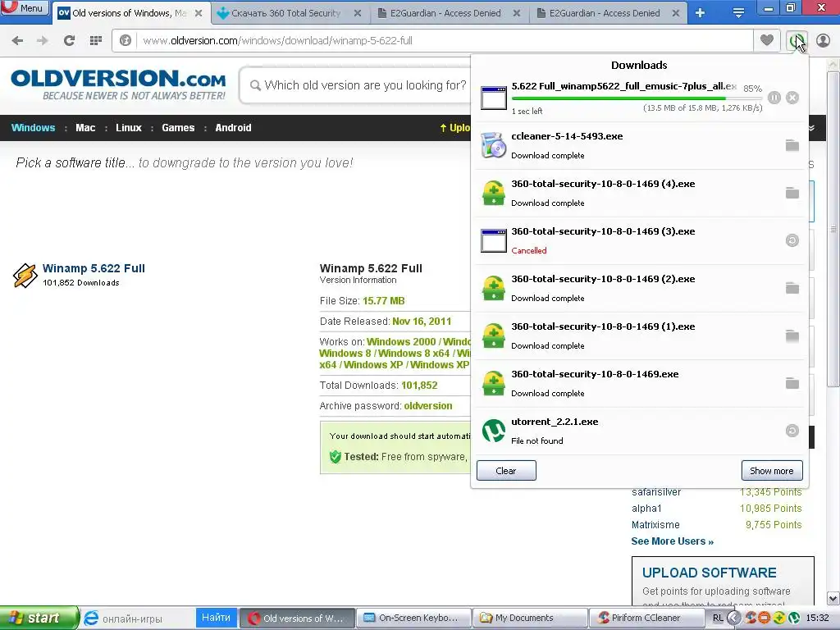Click the URL address field
The width and height of the screenshot is (840, 630).
[x=445, y=41]
